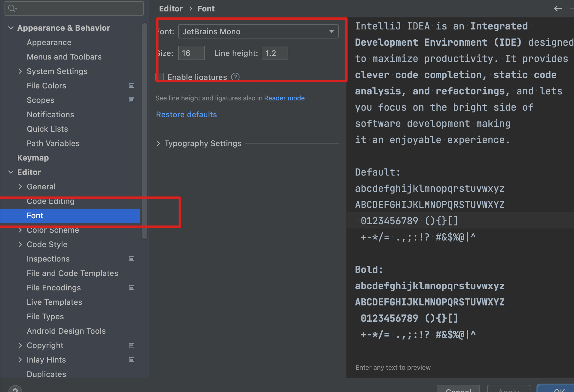Viewport: 574px width, 392px height.
Task: Click Restore defaults link
Action: [186, 115]
